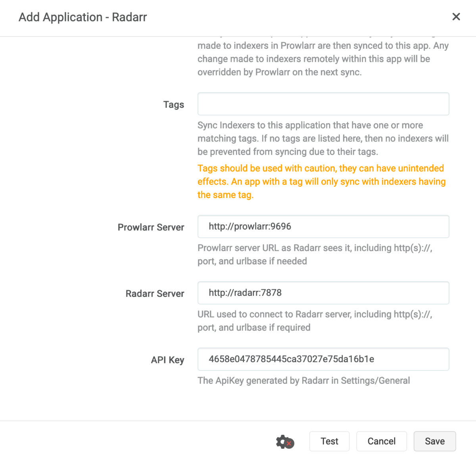
Task: Click the Radarr Server helper text
Action: [315, 321]
